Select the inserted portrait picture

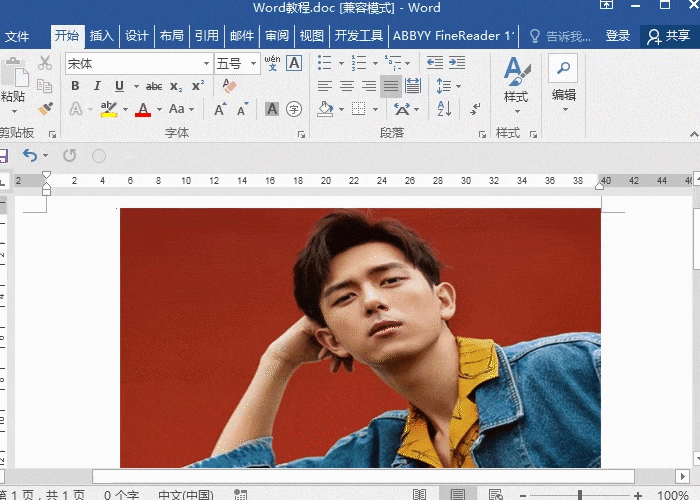[x=360, y=338]
